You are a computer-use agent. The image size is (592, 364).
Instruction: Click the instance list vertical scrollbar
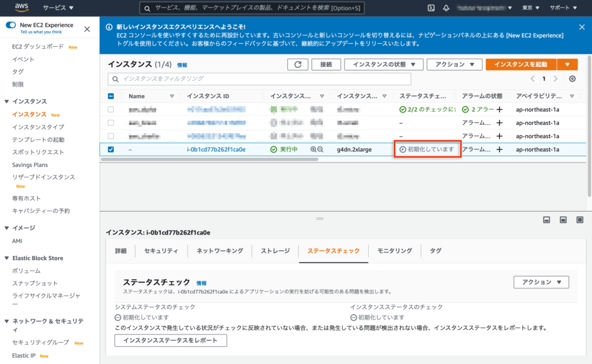tap(589, 126)
